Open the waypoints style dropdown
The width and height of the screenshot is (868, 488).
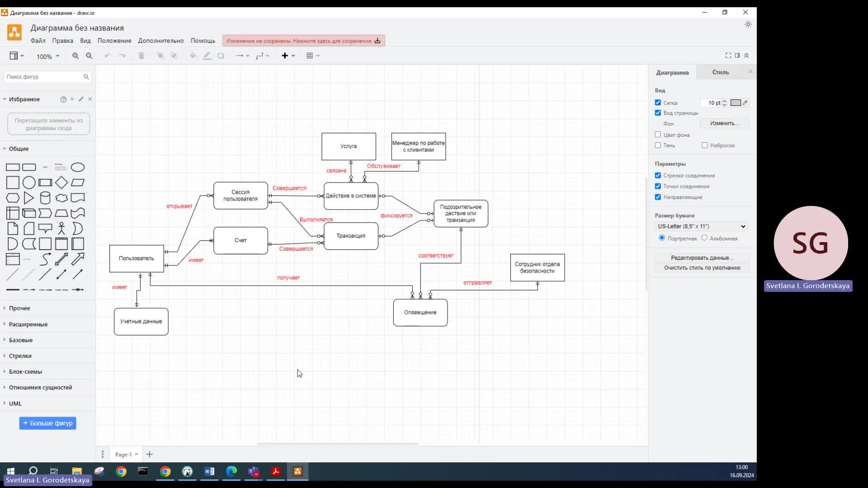[x=263, y=56]
